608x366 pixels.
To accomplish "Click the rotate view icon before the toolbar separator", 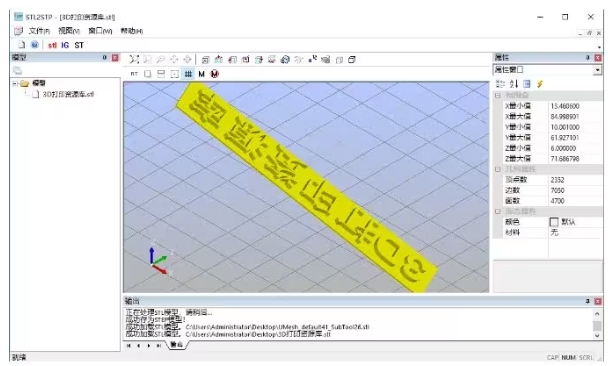I will [x=187, y=59].
